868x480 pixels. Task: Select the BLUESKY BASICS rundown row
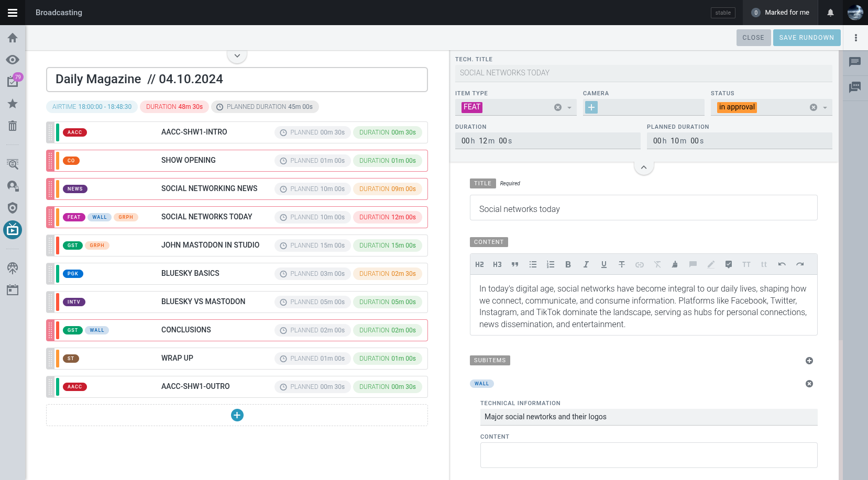coord(237,274)
